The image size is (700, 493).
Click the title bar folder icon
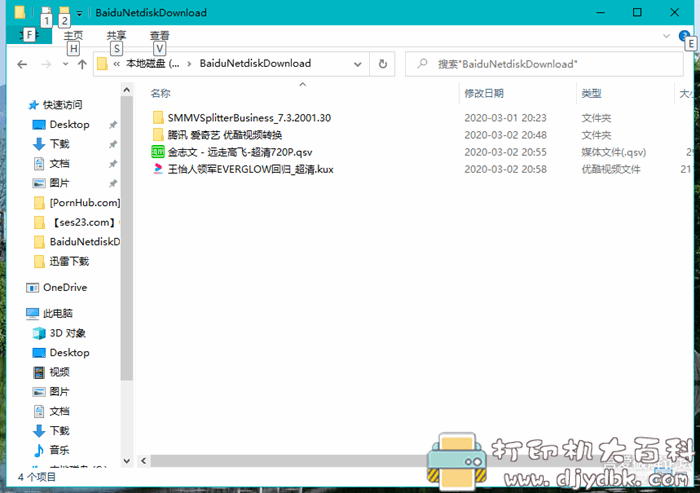[20, 12]
